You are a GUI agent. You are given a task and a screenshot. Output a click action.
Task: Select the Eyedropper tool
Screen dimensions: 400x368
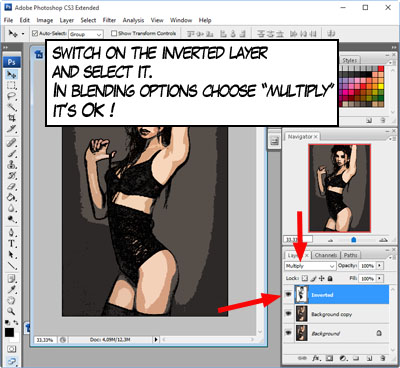pyautogui.click(x=12, y=290)
